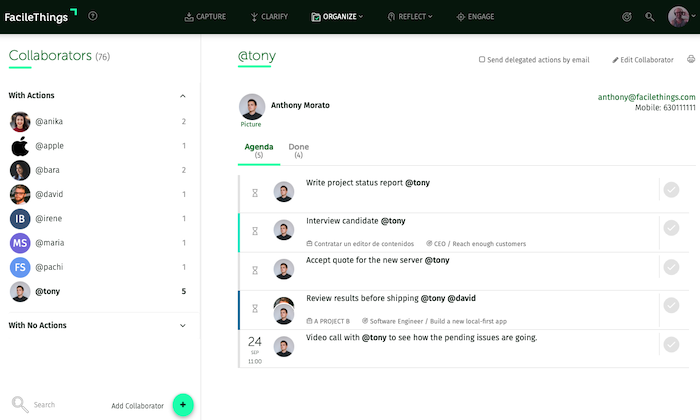
Task: Open Accept quote for the new server text
Action: tap(378, 260)
